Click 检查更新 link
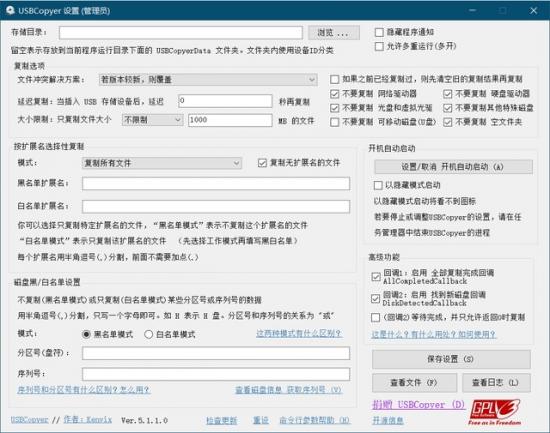This screenshot has height=433, width=550. pyautogui.click(x=222, y=420)
